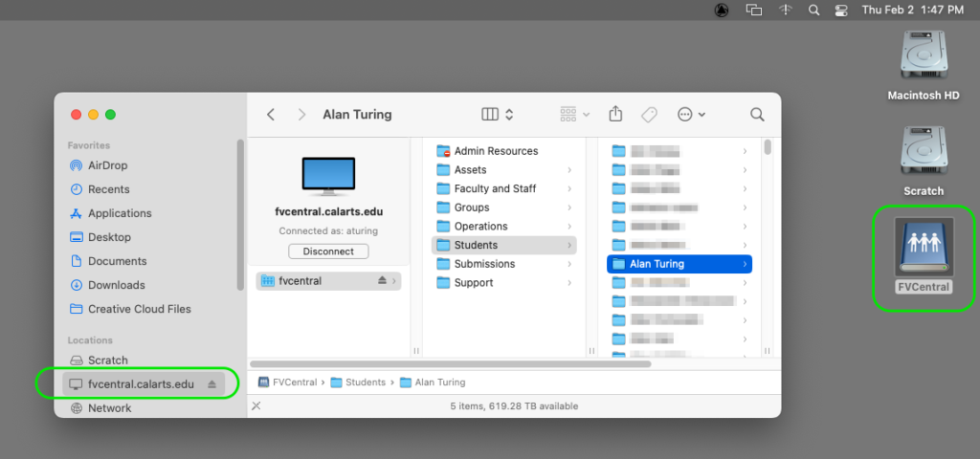Go forward with the Finder forward arrow
The width and height of the screenshot is (980, 459).
[301, 115]
